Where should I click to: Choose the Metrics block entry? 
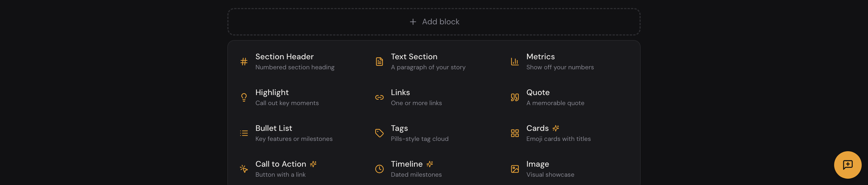560,62
